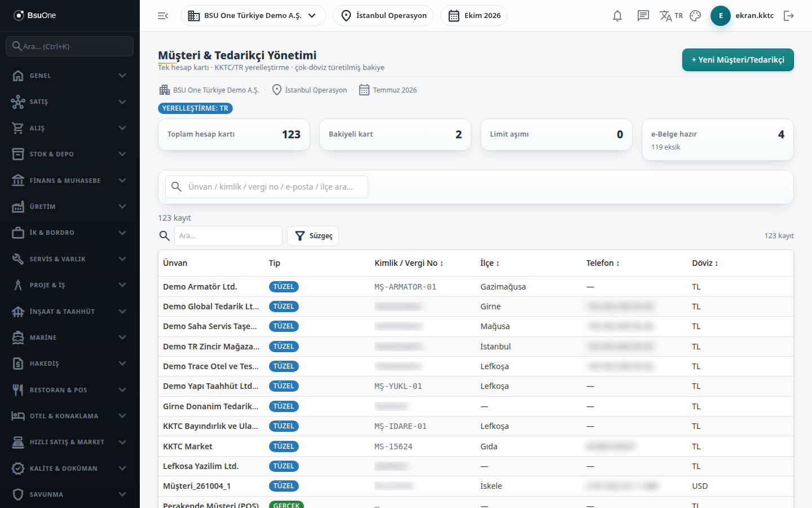Expand the Restoran & POS section
Image resolution: width=812 pixels, height=508 pixels.
(x=70, y=390)
